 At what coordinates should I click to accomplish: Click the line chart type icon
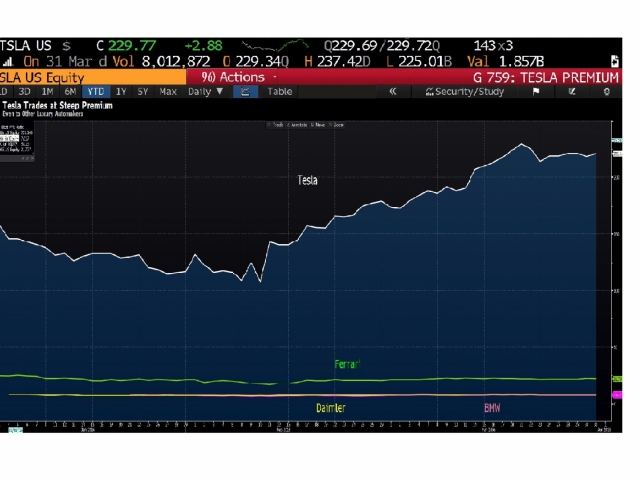(245, 91)
